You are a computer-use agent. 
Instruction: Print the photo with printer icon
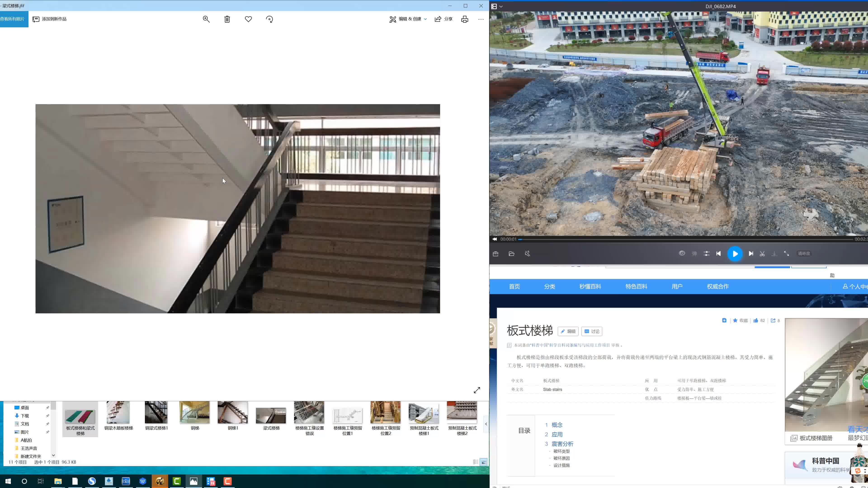click(x=465, y=19)
